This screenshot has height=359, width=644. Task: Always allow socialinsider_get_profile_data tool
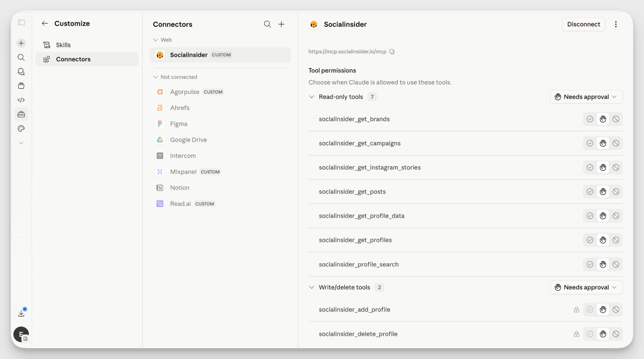pyautogui.click(x=590, y=216)
